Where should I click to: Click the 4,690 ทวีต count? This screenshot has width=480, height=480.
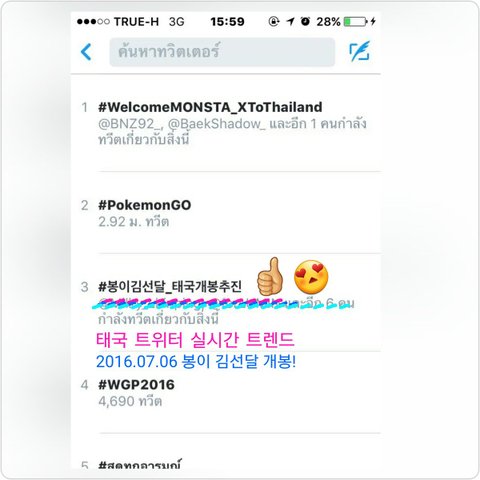click(x=130, y=401)
